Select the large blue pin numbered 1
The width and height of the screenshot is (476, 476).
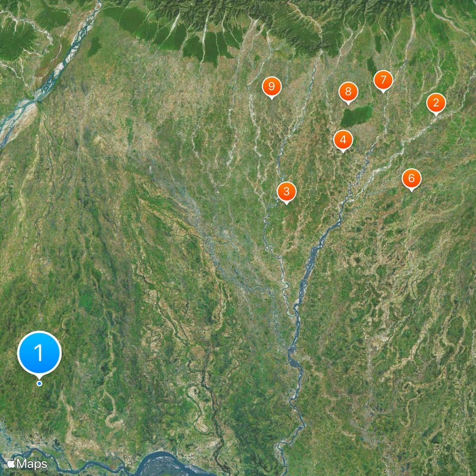coord(39,353)
